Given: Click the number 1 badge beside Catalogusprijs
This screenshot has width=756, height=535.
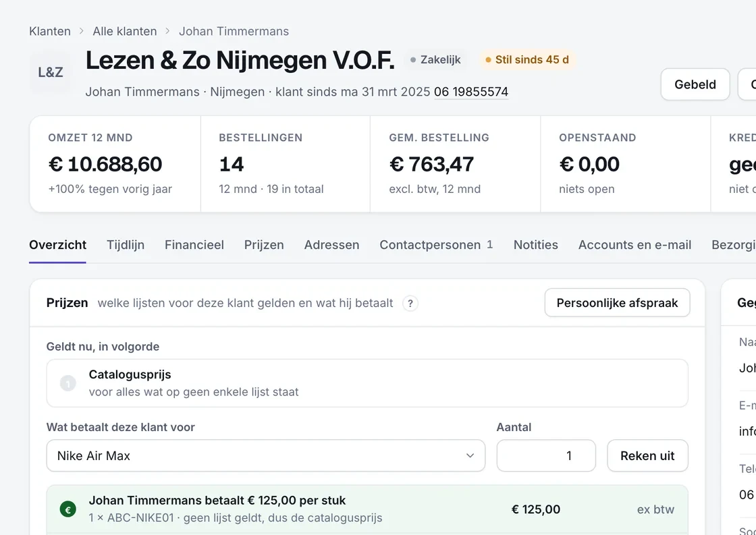Looking at the screenshot, I should 68,383.
